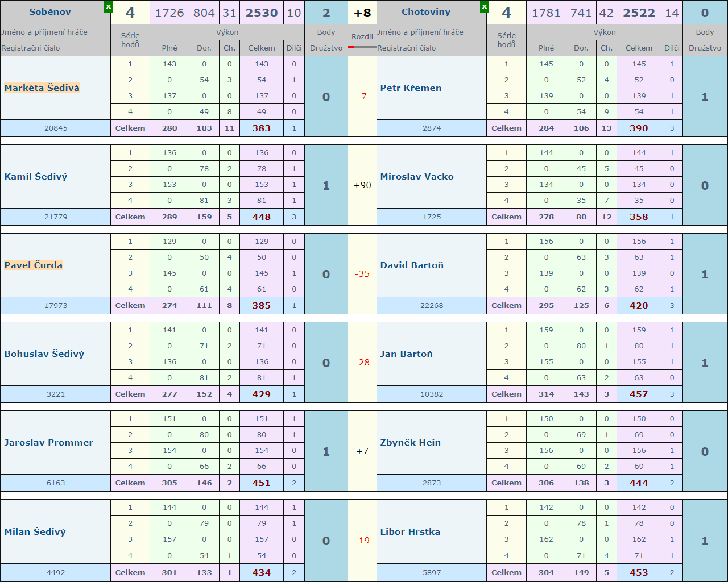
Task: Click Bohuslav Šedivý's total 429
Action: click(x=262, y=394)
